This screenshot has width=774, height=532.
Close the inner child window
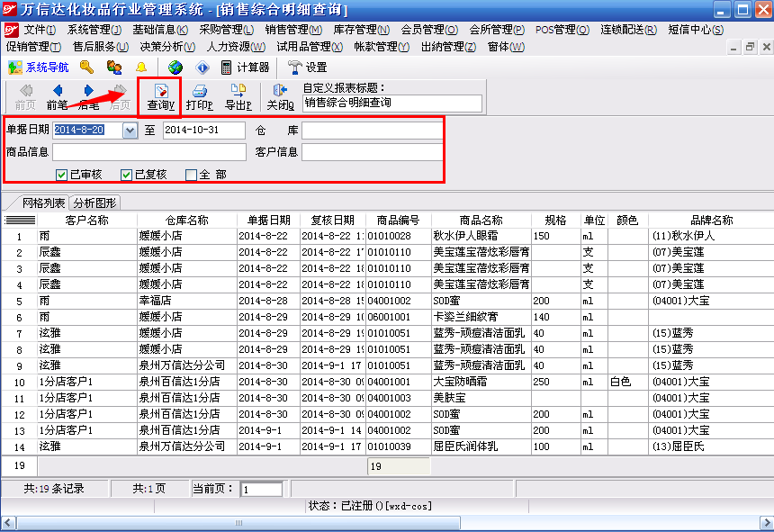coord(766,47)
